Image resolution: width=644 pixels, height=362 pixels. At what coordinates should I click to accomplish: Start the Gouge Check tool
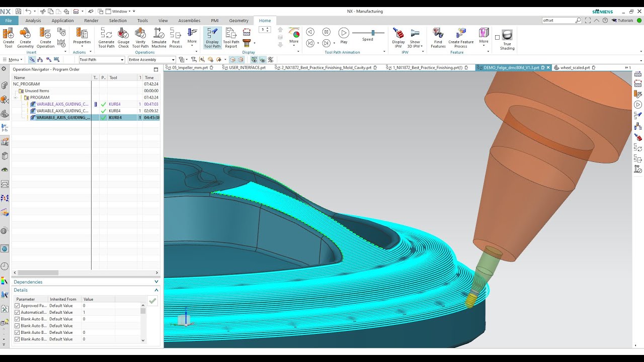click(123, 38)
